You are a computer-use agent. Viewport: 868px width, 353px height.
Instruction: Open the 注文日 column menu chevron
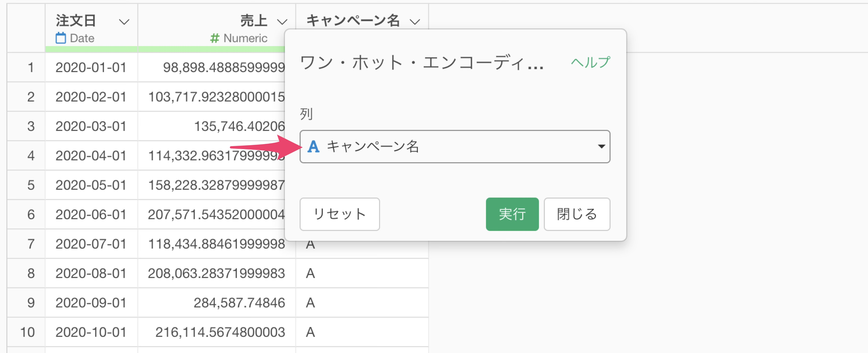point(124,22)
